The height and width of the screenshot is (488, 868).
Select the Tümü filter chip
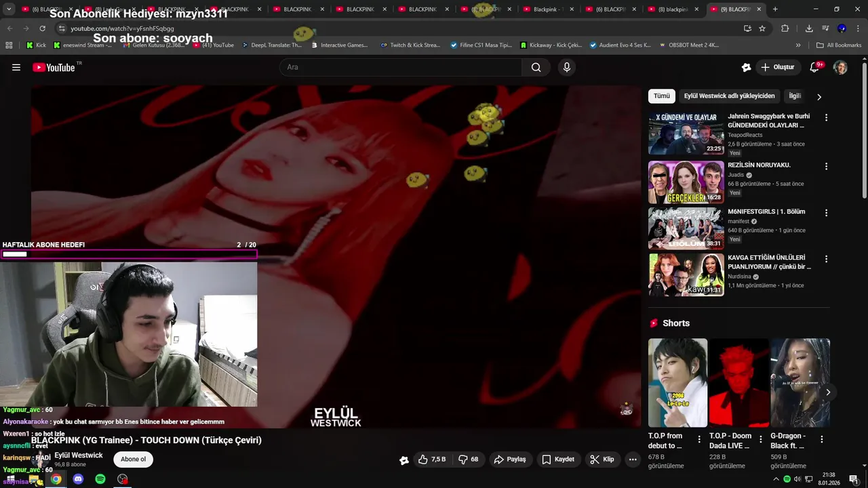661,96
